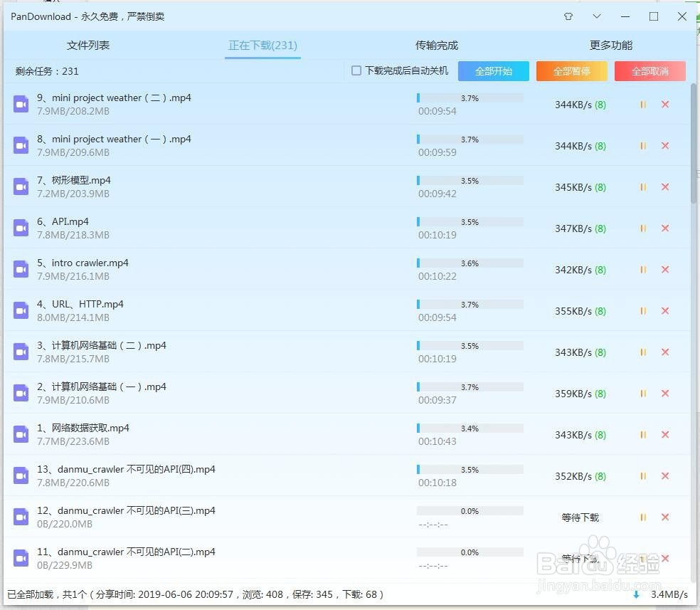This screenshot has height=610, width=700.
Task: Enable 下载完成后自动关机 checkbox
Action: click(x=356, y=70)
